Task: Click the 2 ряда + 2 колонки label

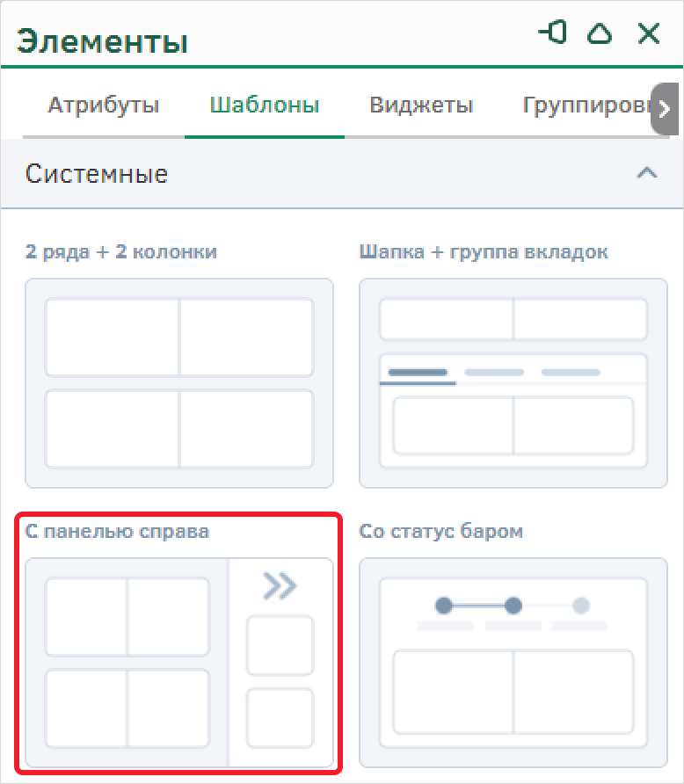Action: click(121, 251)
